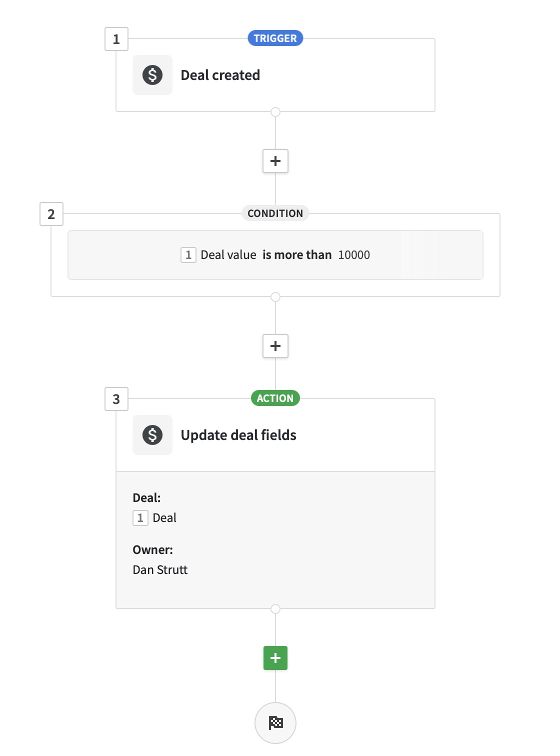
Task: Click the step number 2 badge
Action: pos(51,215)
